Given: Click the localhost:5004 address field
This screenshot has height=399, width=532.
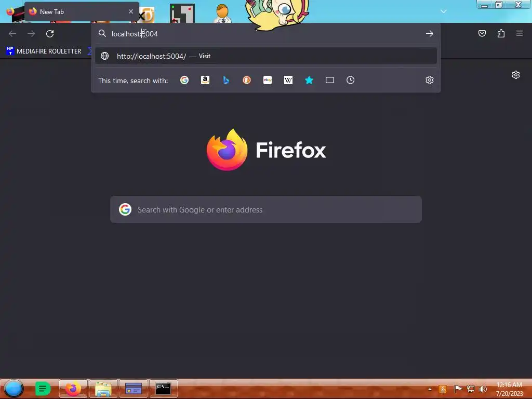Looking at the screenshot, I should click(266, 34).
